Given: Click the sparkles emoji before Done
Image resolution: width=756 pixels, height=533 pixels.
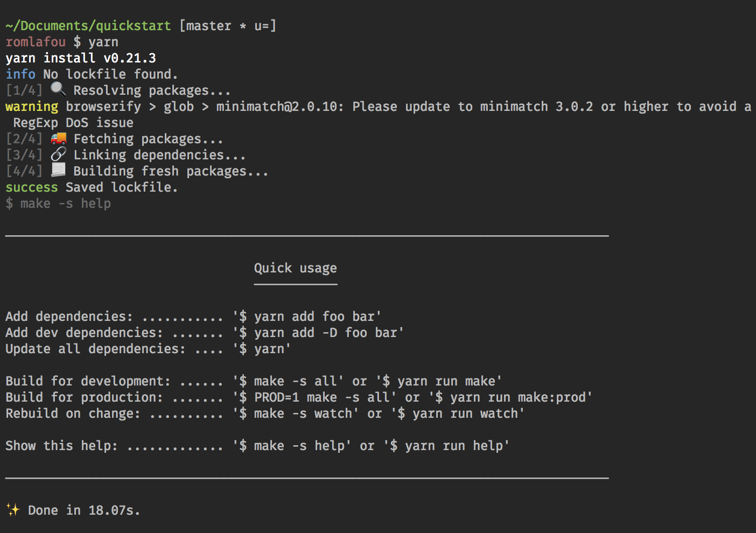Looking at the screenshot, I should point(13,510).
